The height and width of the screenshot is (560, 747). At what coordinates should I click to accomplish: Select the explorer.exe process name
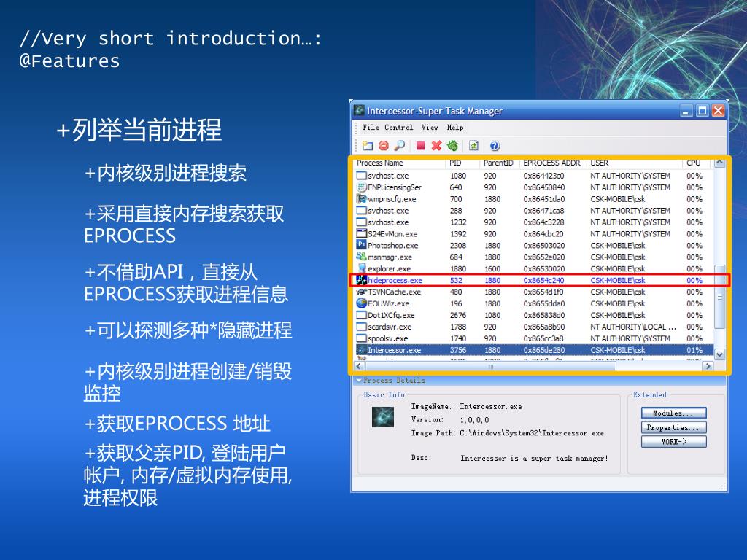click(x=389, y=268)
